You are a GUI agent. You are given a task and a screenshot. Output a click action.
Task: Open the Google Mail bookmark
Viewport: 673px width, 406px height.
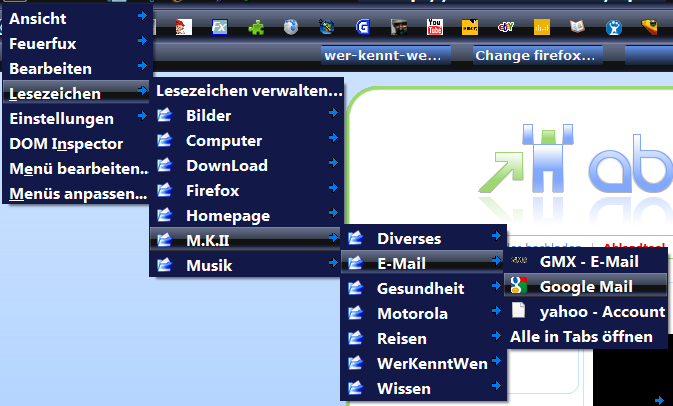click(x=586, y=286)
